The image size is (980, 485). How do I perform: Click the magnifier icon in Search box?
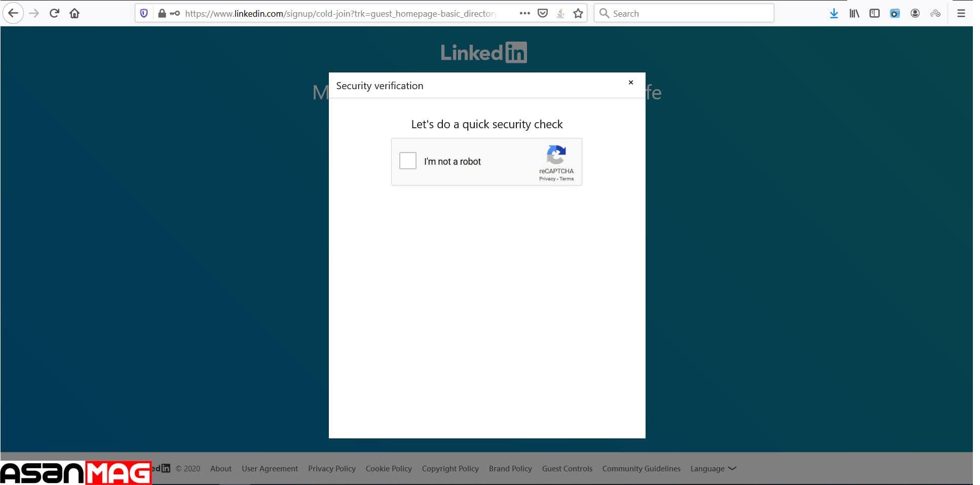tap(604, 13)
